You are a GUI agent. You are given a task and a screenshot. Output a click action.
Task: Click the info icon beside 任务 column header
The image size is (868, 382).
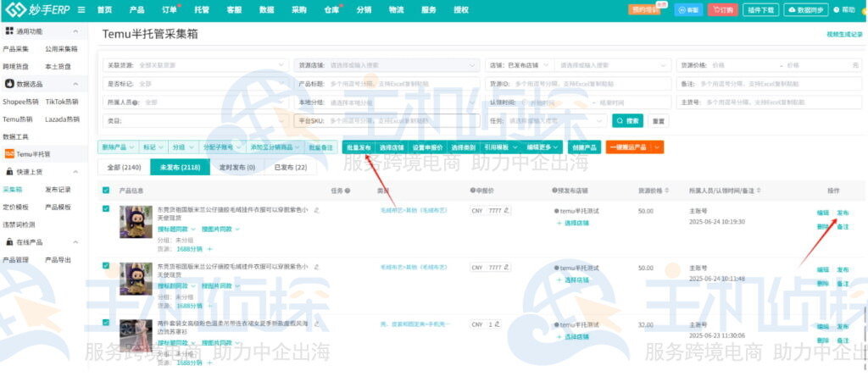347,191
